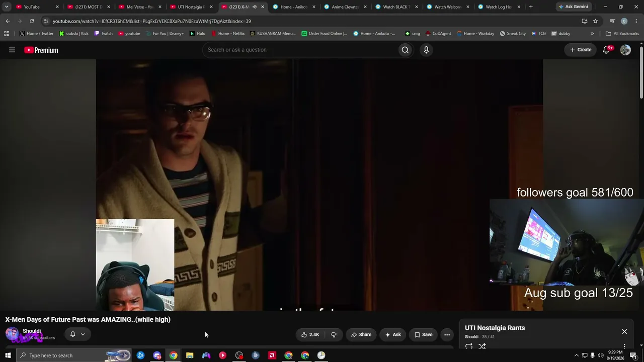The width and height of the screenshot is (644, 362).
Task: Toggle playlist shuffle
Action: (x=482, y=346)
